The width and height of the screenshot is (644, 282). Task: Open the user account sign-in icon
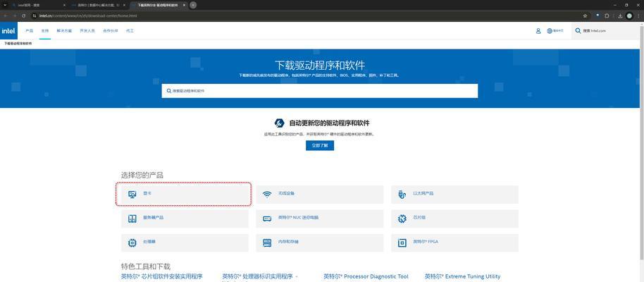(538, 31)
